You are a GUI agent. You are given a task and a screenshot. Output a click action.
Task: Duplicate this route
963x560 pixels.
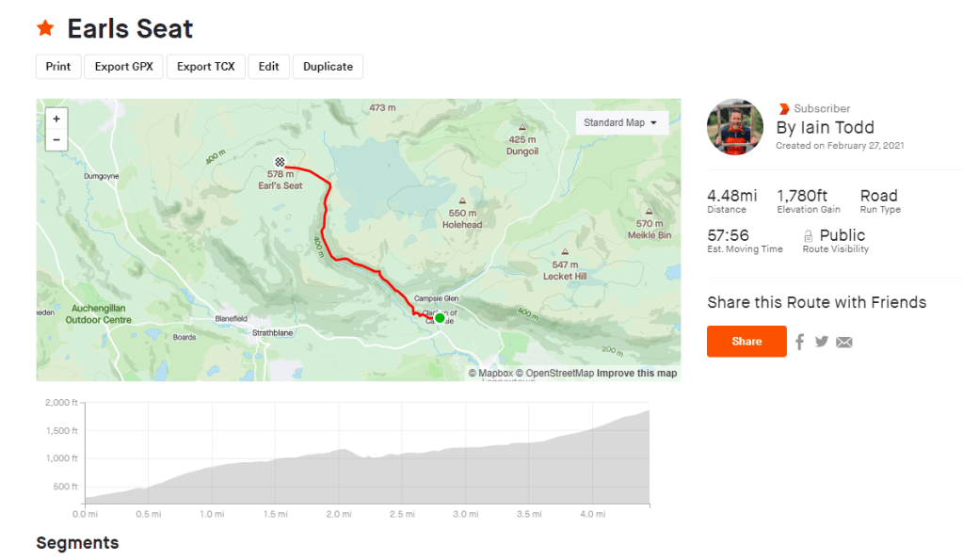click(x=328, y=67)
